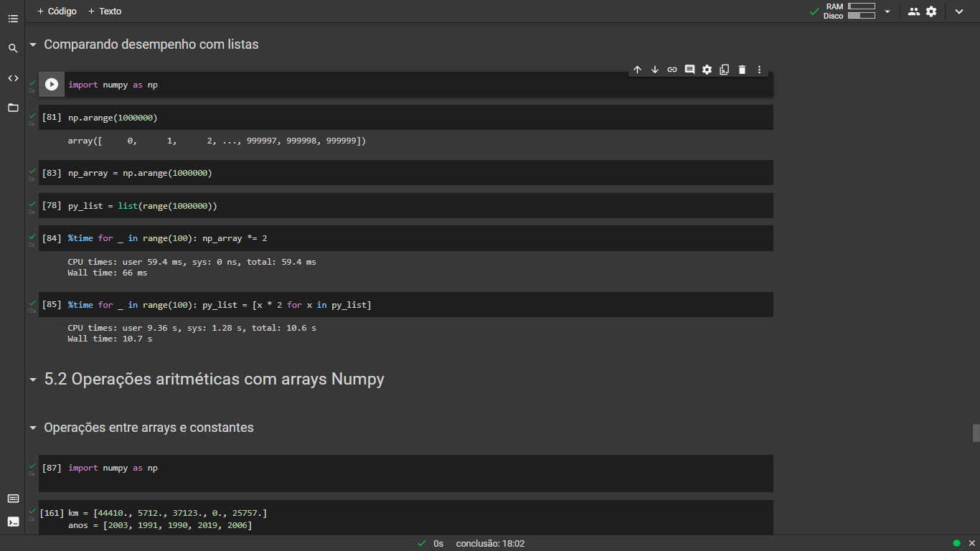This screenshot has width=980, height=551.
Task: Open the code snippets sidebar icon
Action: 13,78
